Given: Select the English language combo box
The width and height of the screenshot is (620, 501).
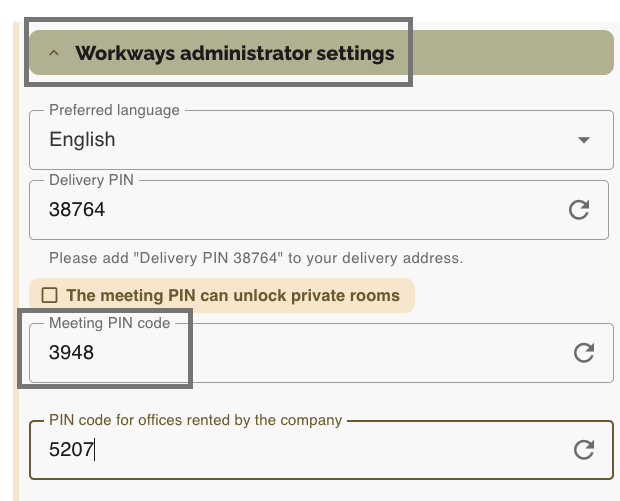Looking at the screenshot, I should pos(300,140).
